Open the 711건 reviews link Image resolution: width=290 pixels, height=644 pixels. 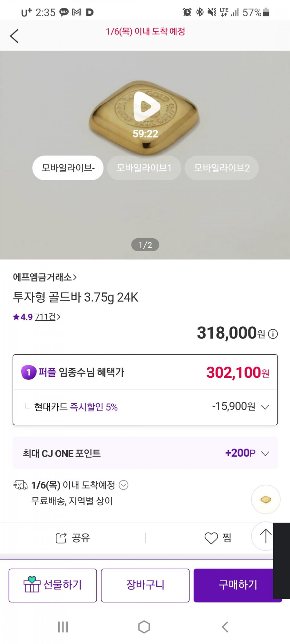(x=48, y=317)
